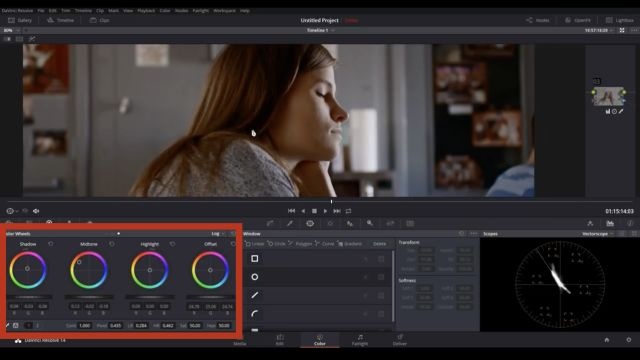640x360 pixels.
Task: Toggle loop playback
Action: coord(348,211)
